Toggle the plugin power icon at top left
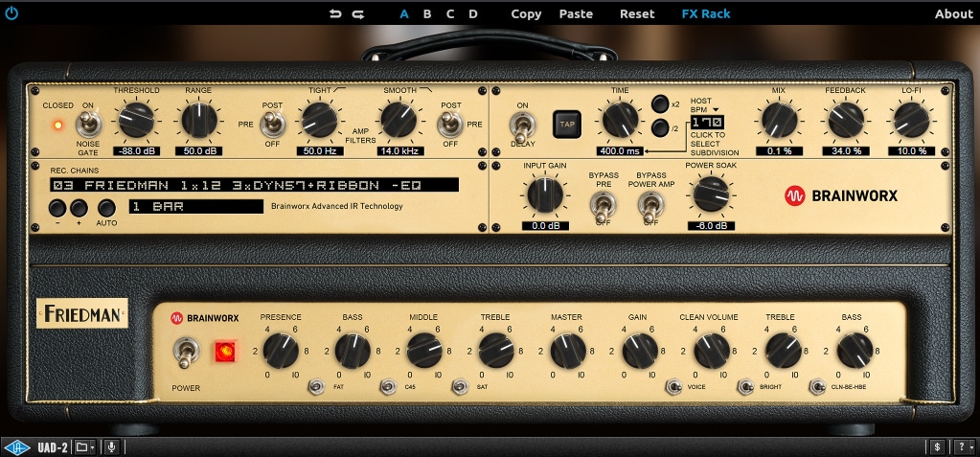 [11, 13]
